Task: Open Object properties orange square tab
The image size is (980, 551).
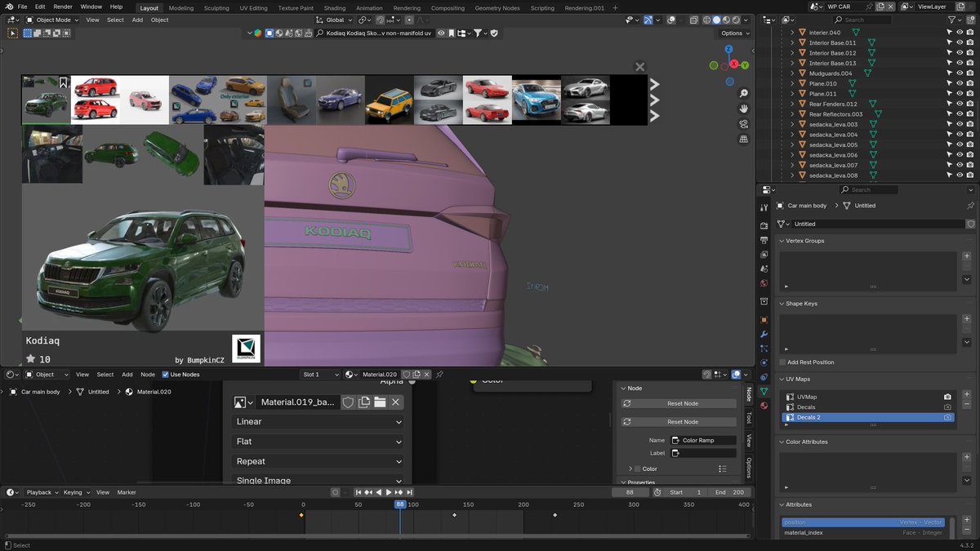Action: point(764,320)
